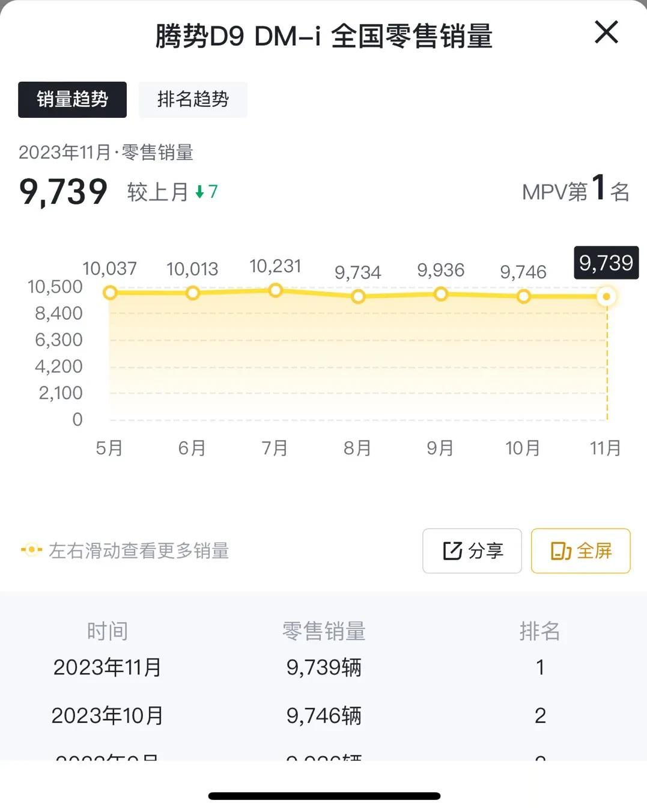647x812 pixels.
Task: Click the 9,734 value label above August
Action: click(358, 273)
